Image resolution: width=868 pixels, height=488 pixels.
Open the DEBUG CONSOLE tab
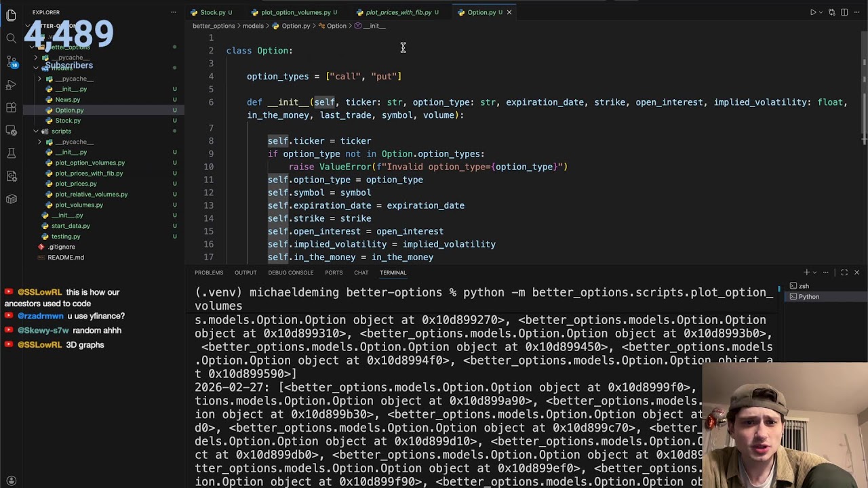tap(290, 272)
